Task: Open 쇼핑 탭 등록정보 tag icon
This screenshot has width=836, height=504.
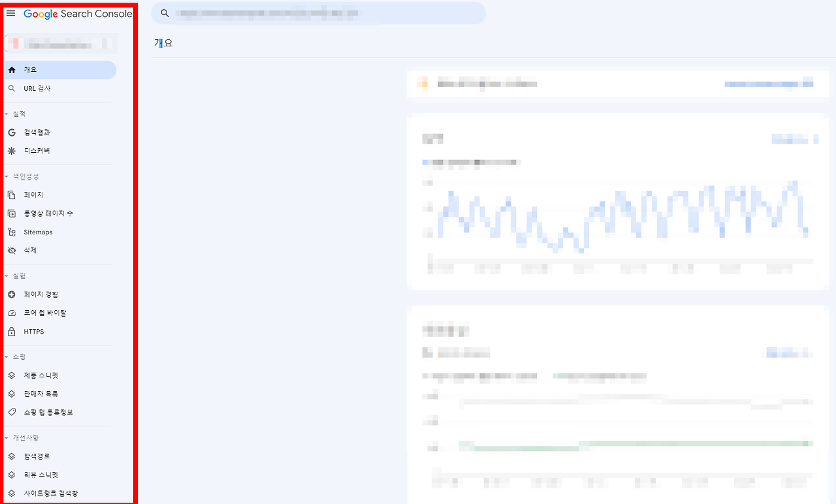Action: [12, 413]
